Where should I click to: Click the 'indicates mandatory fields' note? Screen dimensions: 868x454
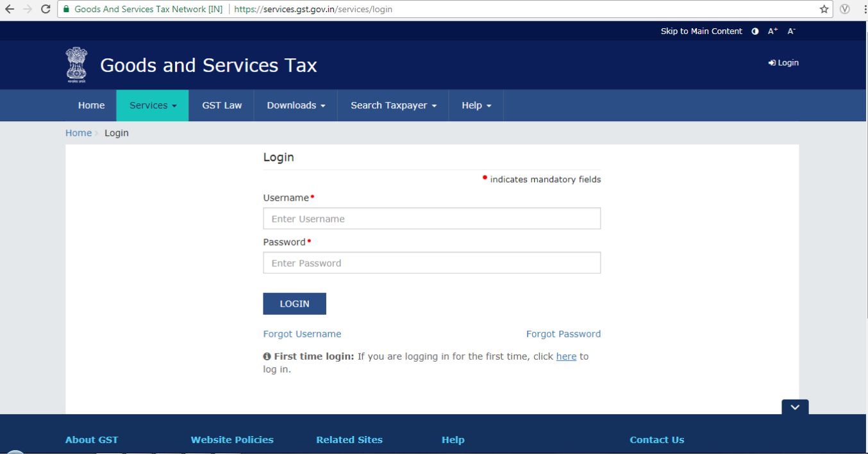546,180
